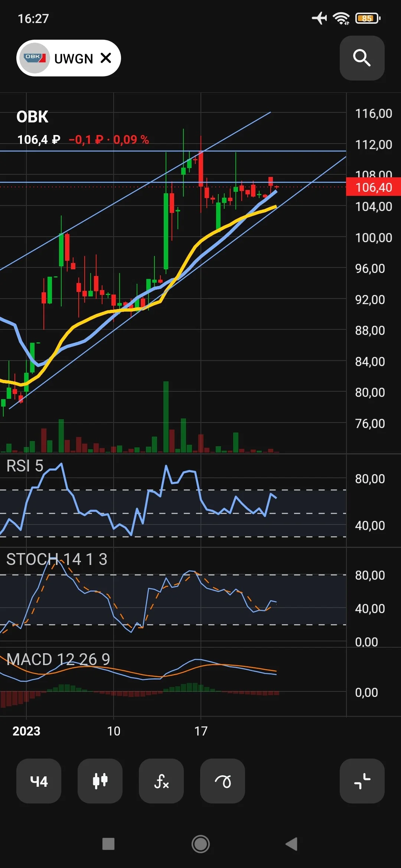This screenshot has height=868, width=401.
Task: Tap the 17 date marker on time axis
Action: (201, 731)
